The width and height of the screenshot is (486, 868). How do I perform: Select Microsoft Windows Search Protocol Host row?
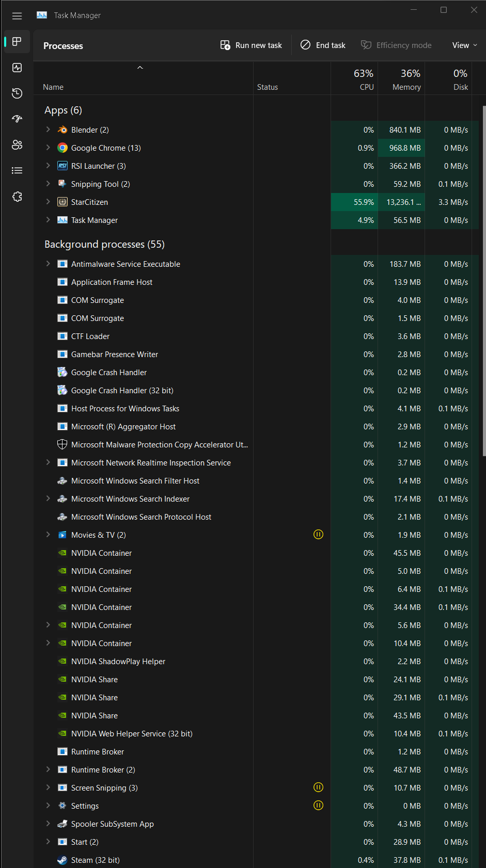pos(256,517)
